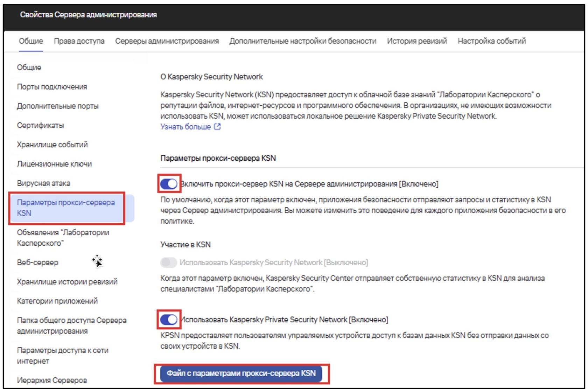This screenshot has height=391, width=588.
Task: Open Вирусная атака section
Action: 43,183
